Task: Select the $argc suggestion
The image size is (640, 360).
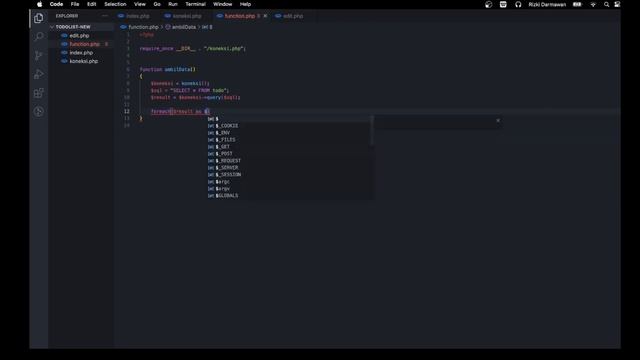Action: (x=289, y=182)
